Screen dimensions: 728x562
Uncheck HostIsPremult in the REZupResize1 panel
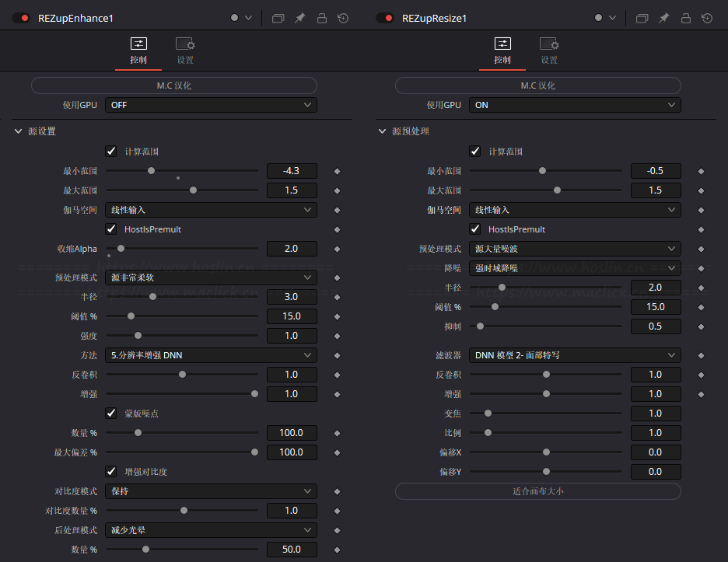coord(475,229)
